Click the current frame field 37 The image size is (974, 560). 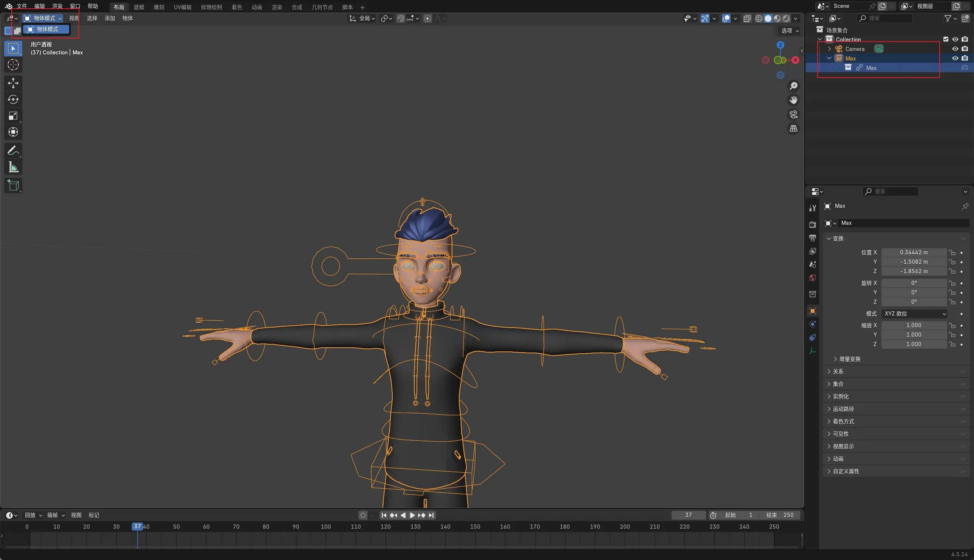click(688, 515)
